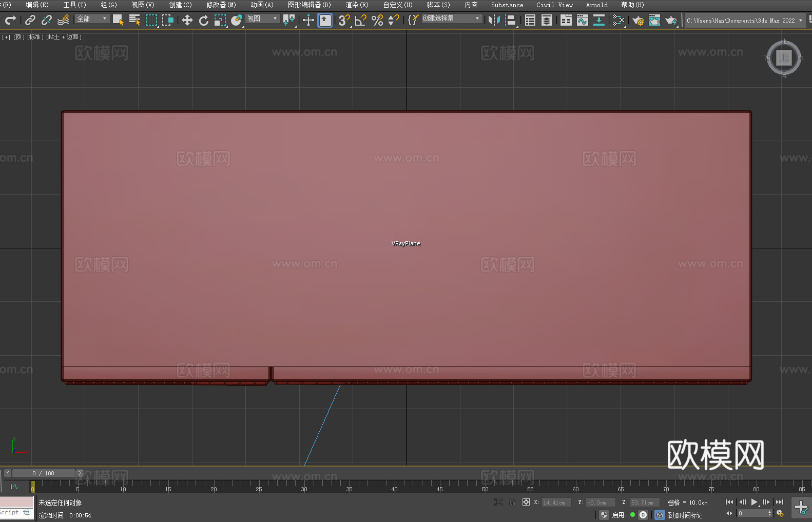Click Isolate Selection toggle icon

point(498,502)
